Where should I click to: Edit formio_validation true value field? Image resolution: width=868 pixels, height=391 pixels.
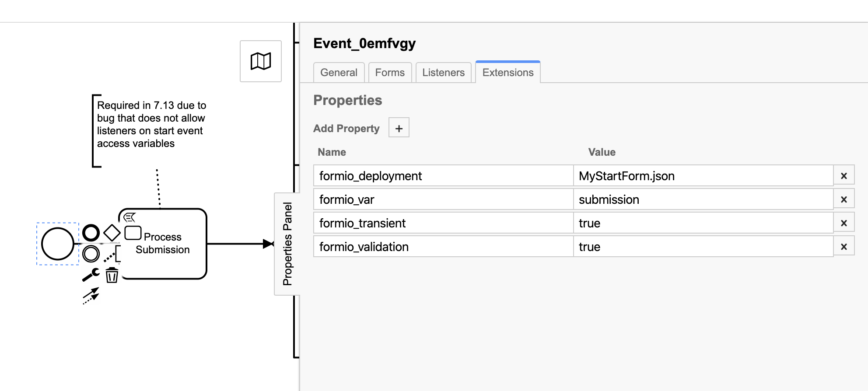[703, 247]
